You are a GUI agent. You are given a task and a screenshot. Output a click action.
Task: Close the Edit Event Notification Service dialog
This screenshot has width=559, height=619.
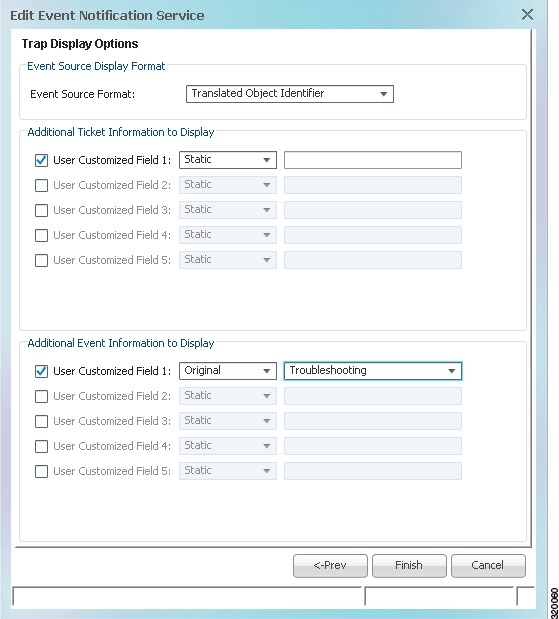point(527,15)
